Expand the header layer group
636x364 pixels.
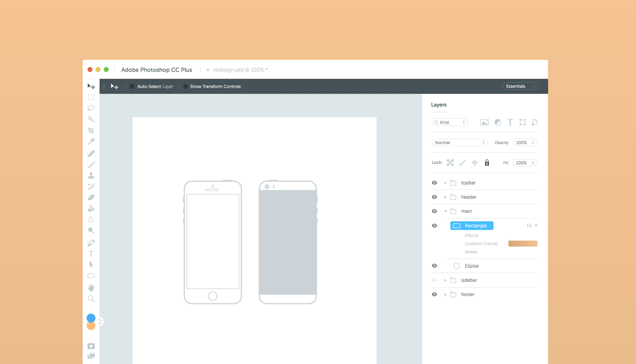[446, 197]
